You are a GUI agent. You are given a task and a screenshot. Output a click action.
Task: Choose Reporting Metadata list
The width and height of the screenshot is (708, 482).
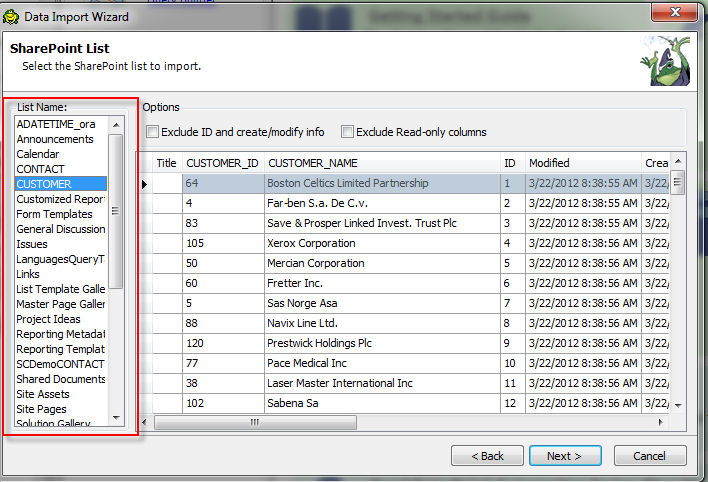[x=61, y=334]
